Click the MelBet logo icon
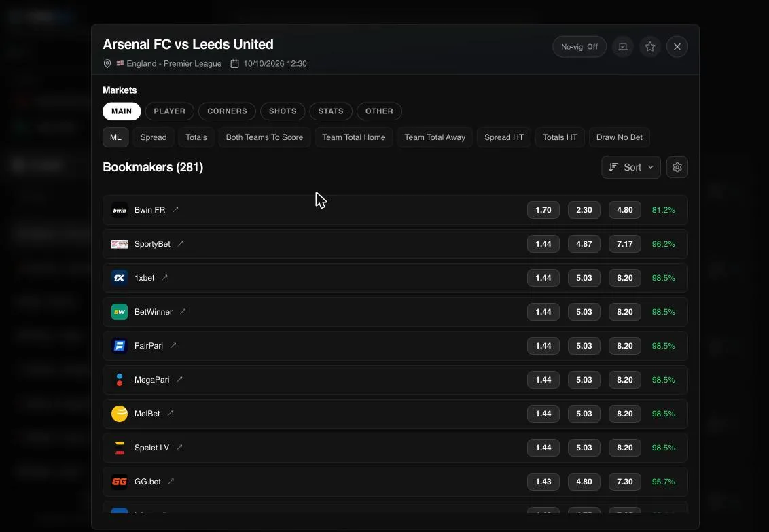Viewport: 769px width, 532px height. pos(120,414)
